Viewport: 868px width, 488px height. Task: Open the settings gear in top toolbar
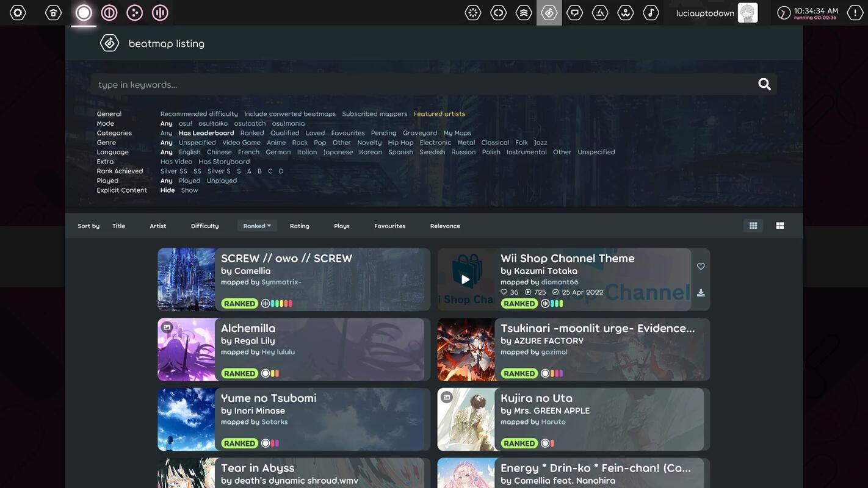tap(18, 13)
